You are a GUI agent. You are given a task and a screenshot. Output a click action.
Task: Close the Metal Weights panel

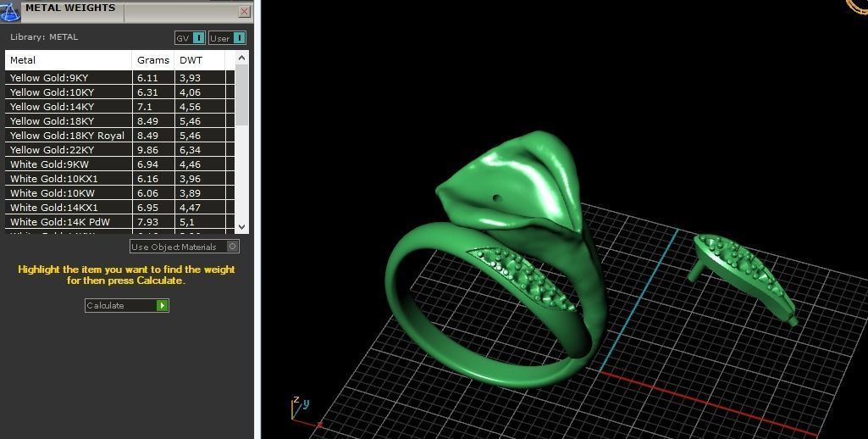[x=244, y=12]
